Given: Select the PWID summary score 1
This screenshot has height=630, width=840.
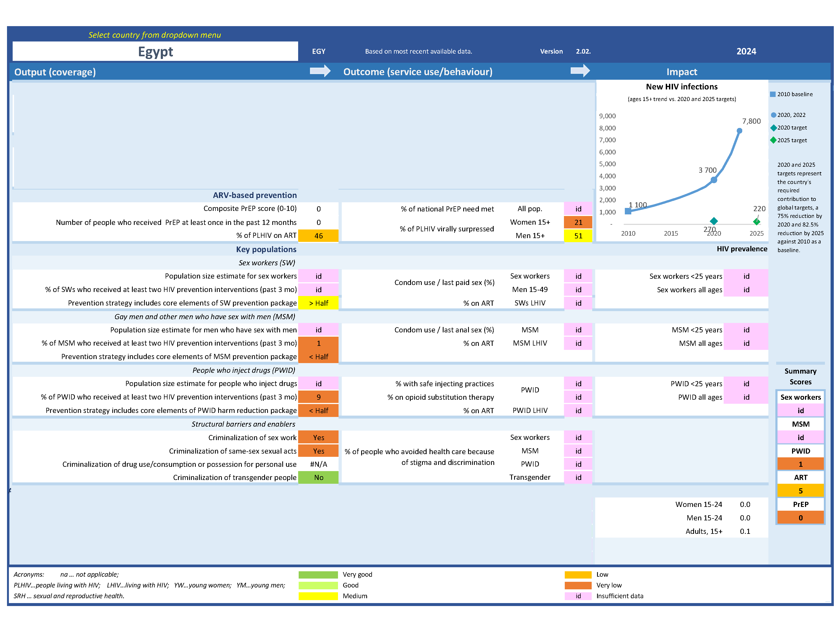Looking at the screenshot, I should click(800, 464).
